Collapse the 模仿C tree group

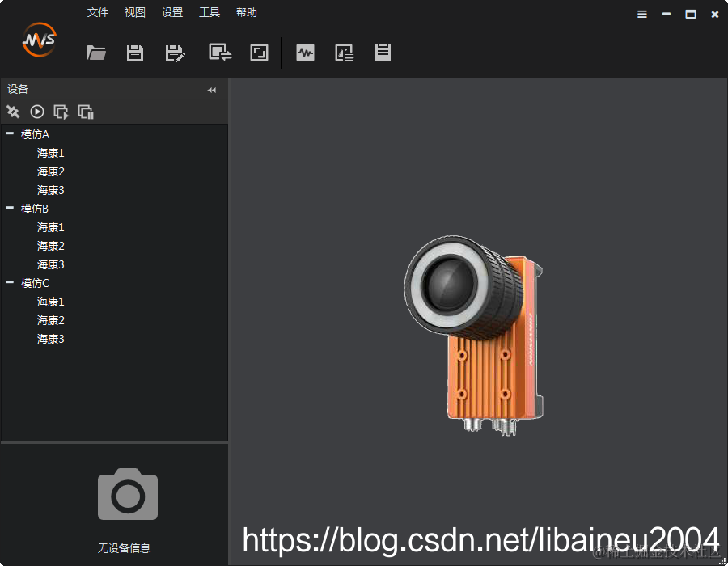tap(9, 282)
